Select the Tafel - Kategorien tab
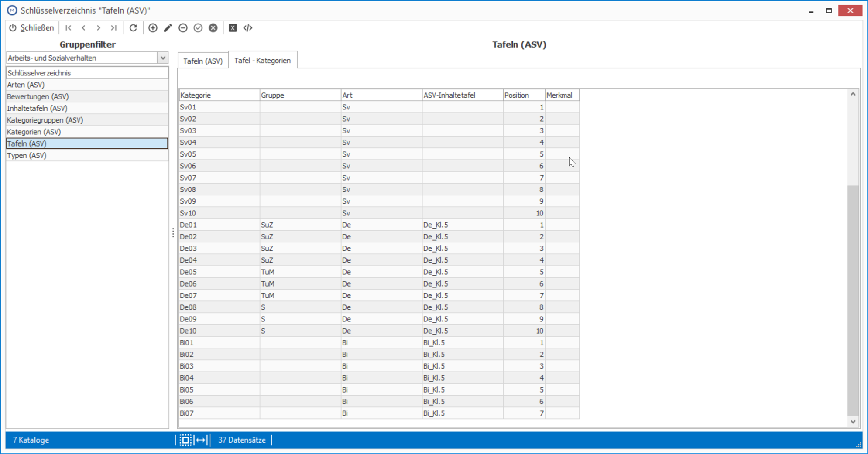The image size is (868, 454). (x=262, y=60)
